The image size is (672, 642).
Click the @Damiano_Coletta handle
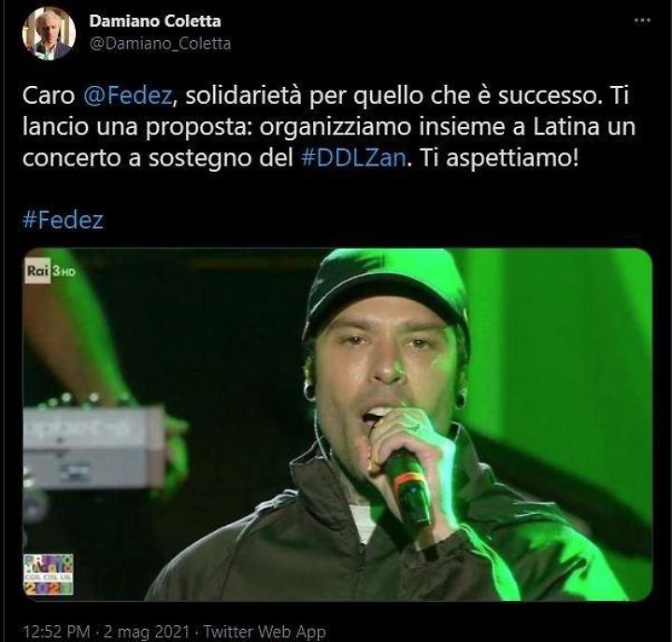(x=160, y=43)
